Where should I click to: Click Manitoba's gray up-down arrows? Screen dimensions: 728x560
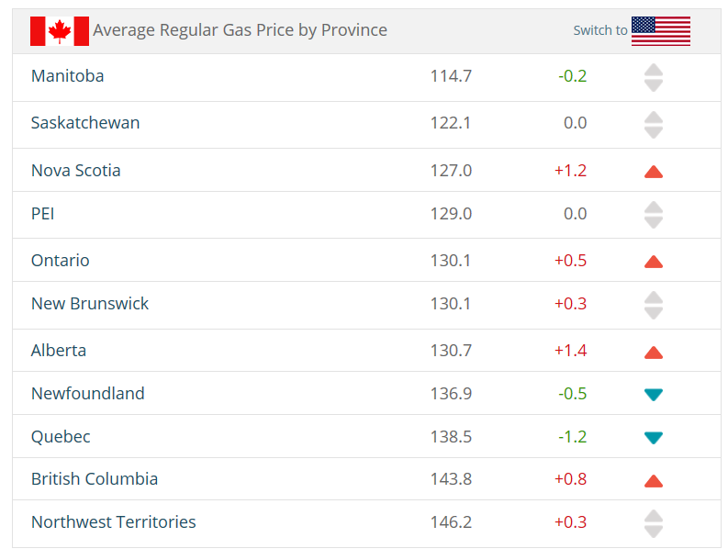[654, 77]
